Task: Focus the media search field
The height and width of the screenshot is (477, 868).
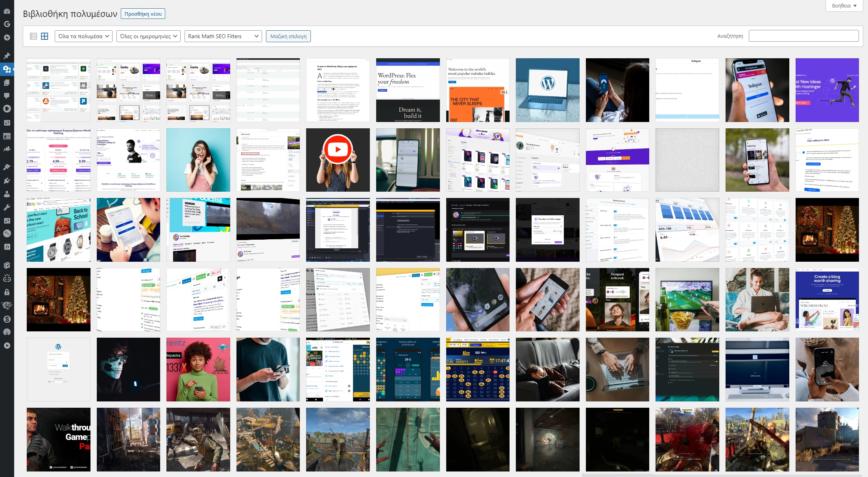Action: 803,36
